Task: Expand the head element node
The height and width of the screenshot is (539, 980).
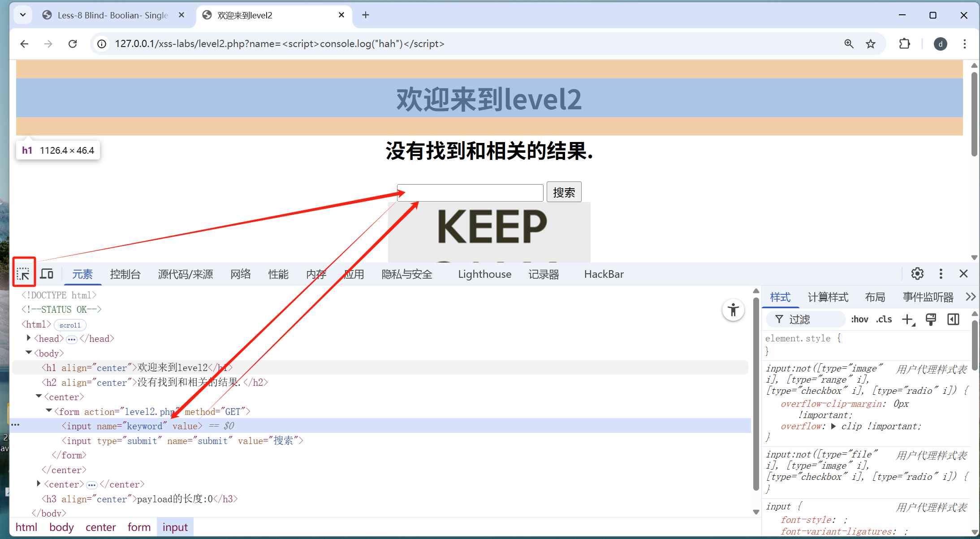Action: coord(29,338)
